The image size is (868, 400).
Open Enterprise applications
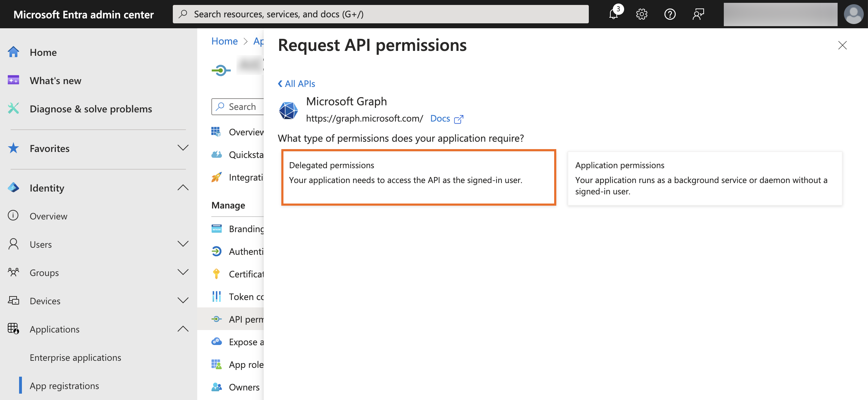[x=75, y=357]
